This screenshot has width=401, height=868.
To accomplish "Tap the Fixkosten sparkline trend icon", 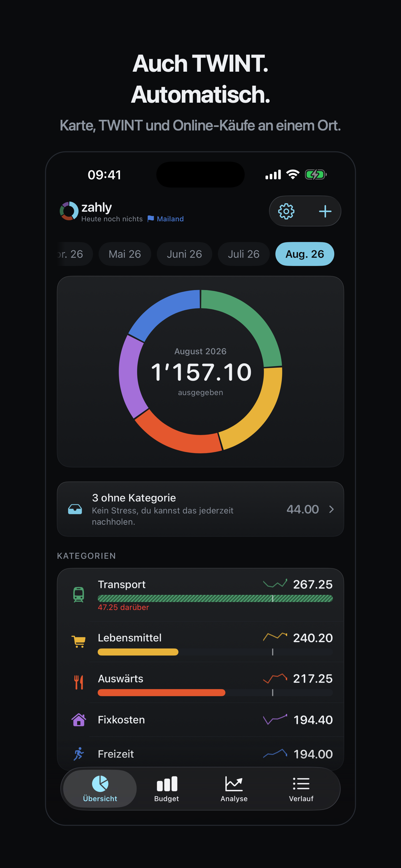I will [x=275, y=719].
